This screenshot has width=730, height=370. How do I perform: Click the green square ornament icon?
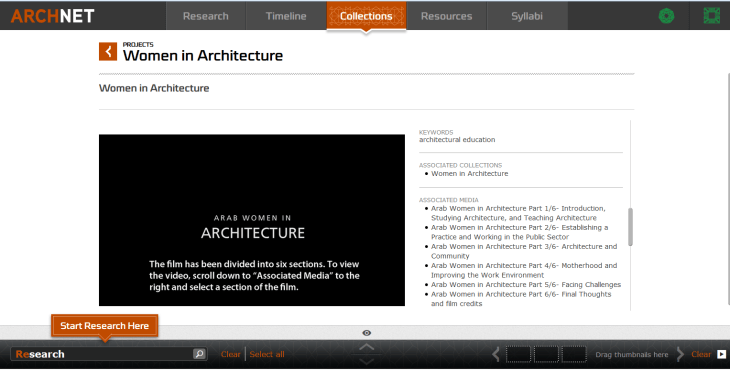point(711,16)
